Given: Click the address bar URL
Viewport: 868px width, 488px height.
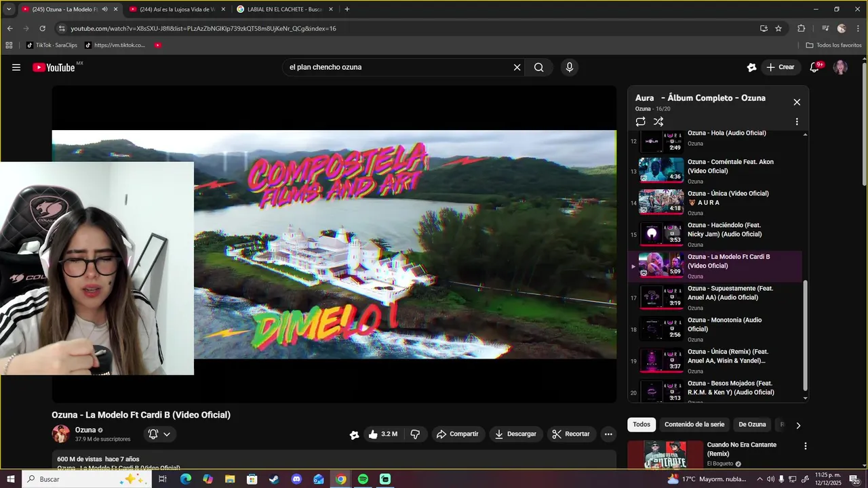Looking at the screenshot, I should 203,28.
